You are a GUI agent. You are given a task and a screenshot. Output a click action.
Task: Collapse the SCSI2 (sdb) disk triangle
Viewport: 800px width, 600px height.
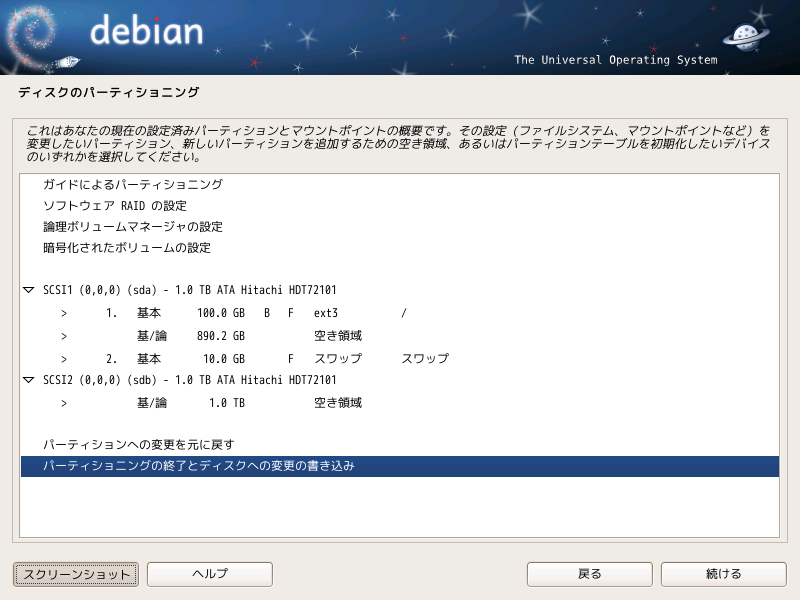tap(29, 380)
